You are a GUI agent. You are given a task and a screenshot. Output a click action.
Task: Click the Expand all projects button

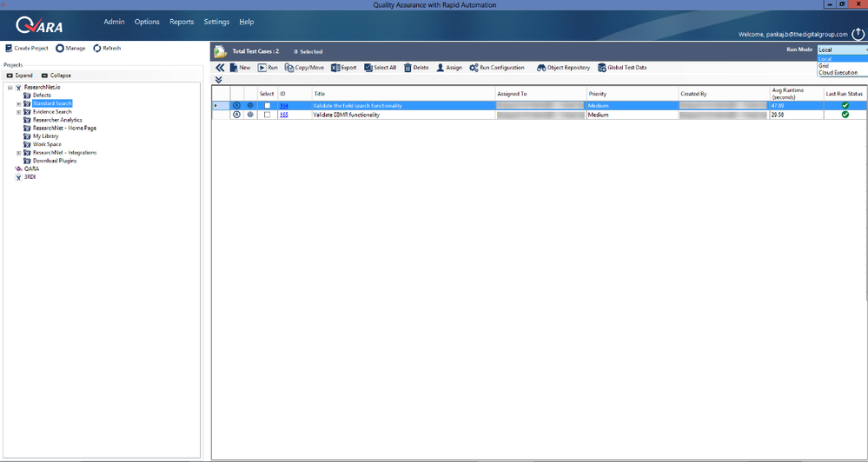(20, 76)
